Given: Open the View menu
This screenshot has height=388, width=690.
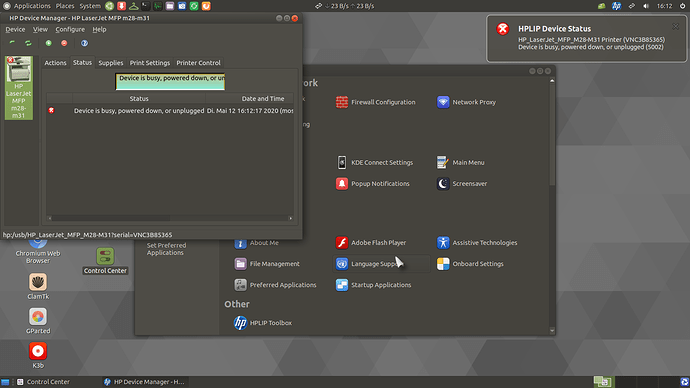Looking at the screenshot, I should click(40, 29).
